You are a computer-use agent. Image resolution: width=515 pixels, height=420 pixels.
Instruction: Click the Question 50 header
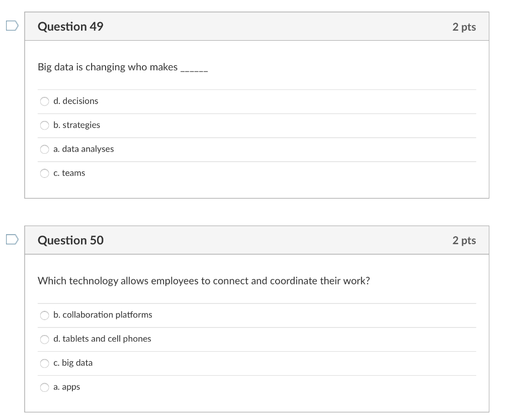tap(70, 240)
